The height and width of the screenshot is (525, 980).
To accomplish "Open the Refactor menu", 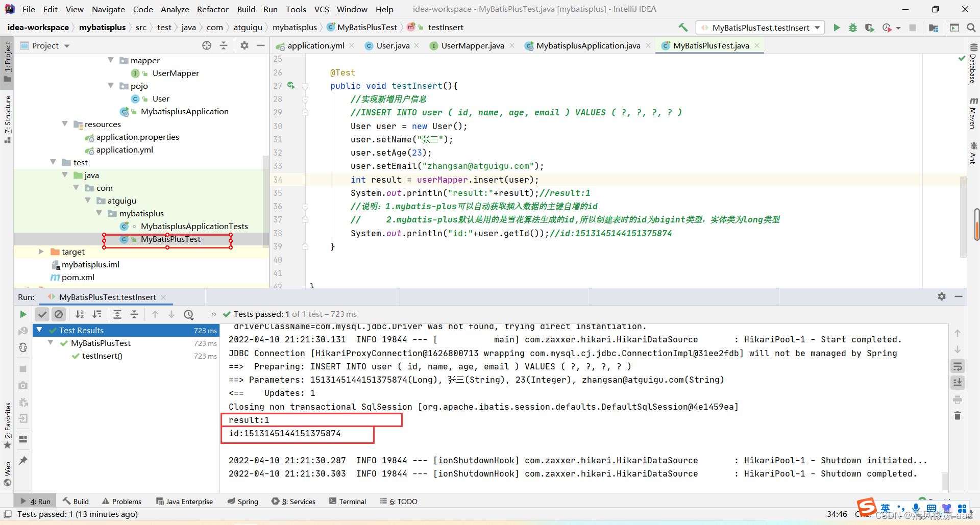I will point(212,9).
